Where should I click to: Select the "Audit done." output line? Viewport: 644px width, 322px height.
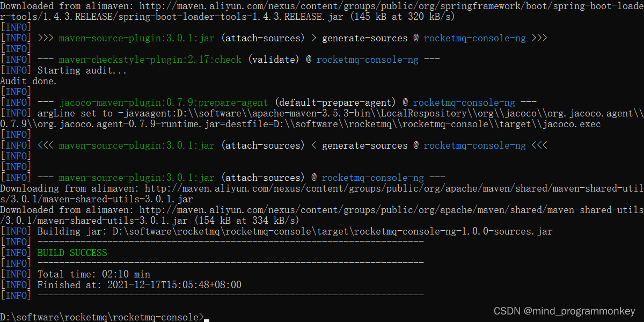(x=28, y=81)
